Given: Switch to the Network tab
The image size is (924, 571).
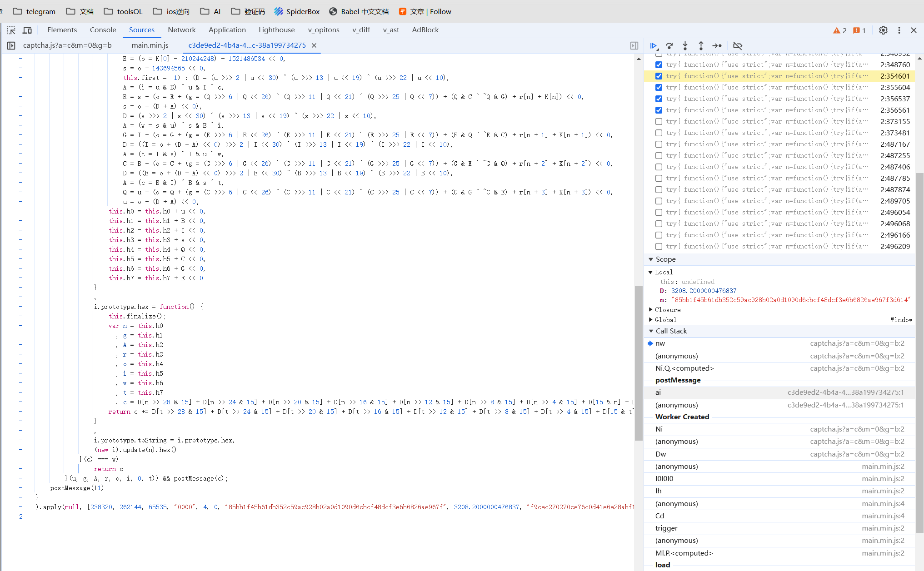Looking at the screenshot, I should coord(182,30).
